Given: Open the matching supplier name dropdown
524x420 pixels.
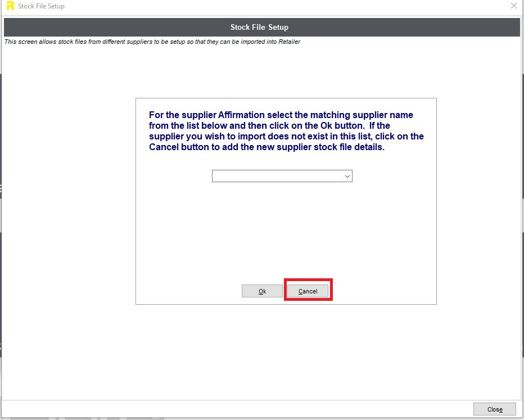Looking at the screenshot, I should [282, 177].
